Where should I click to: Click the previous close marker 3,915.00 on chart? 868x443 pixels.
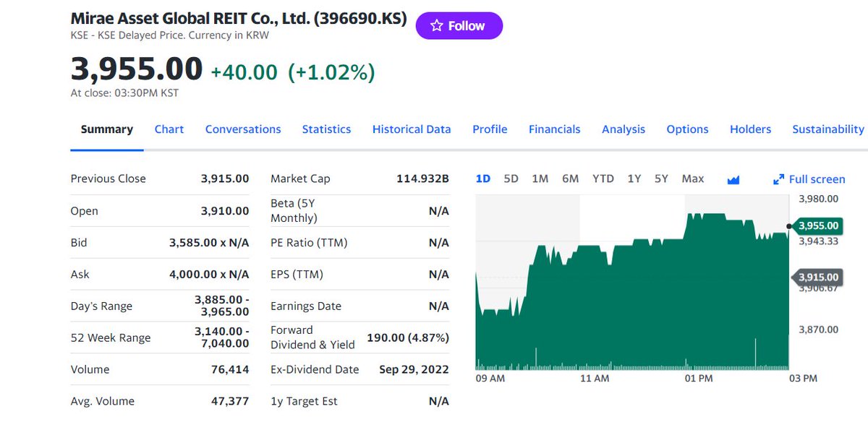click(818, 278)
